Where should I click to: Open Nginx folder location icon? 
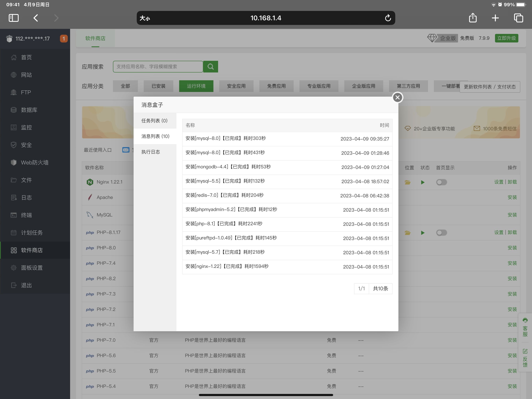coord(407,182)
